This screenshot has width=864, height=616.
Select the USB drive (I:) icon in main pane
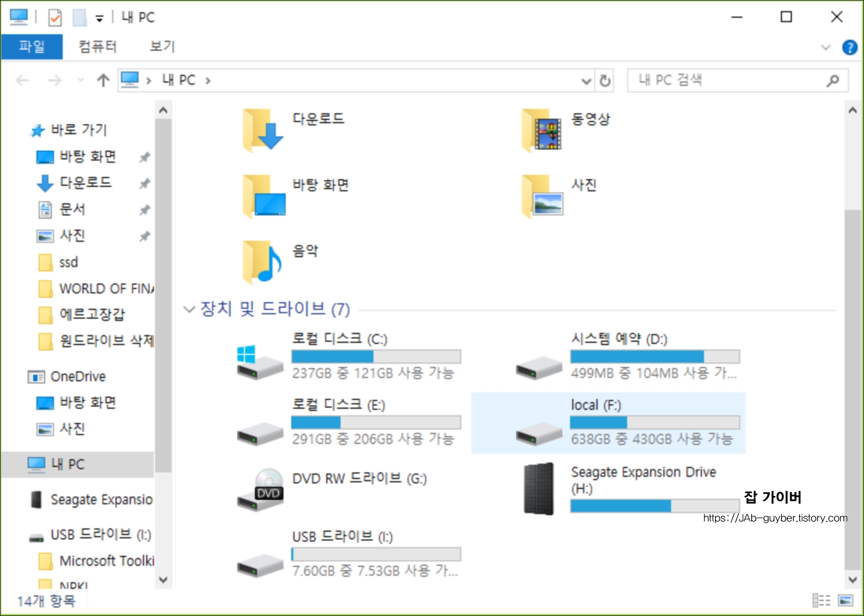coord(260,566)
